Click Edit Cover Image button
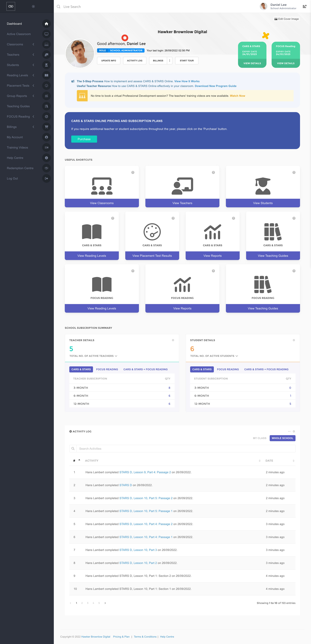This screenshot has width=311, height=644. coord(286,19)
